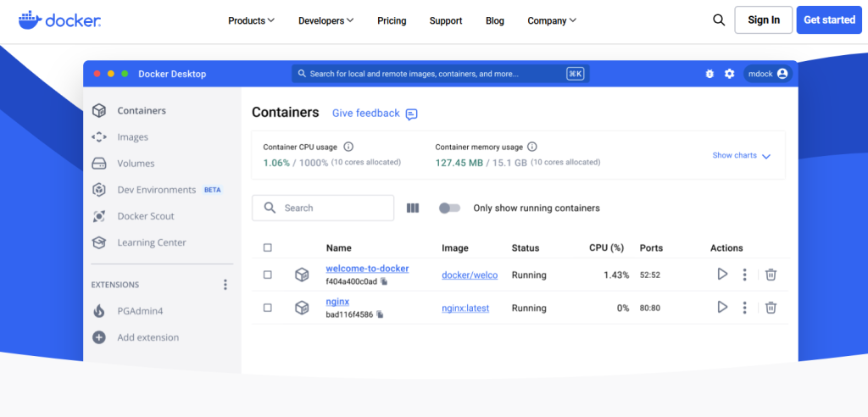Click the containers Search input field
The width and height of the screenshot is (868, 417).
(331, 208)
